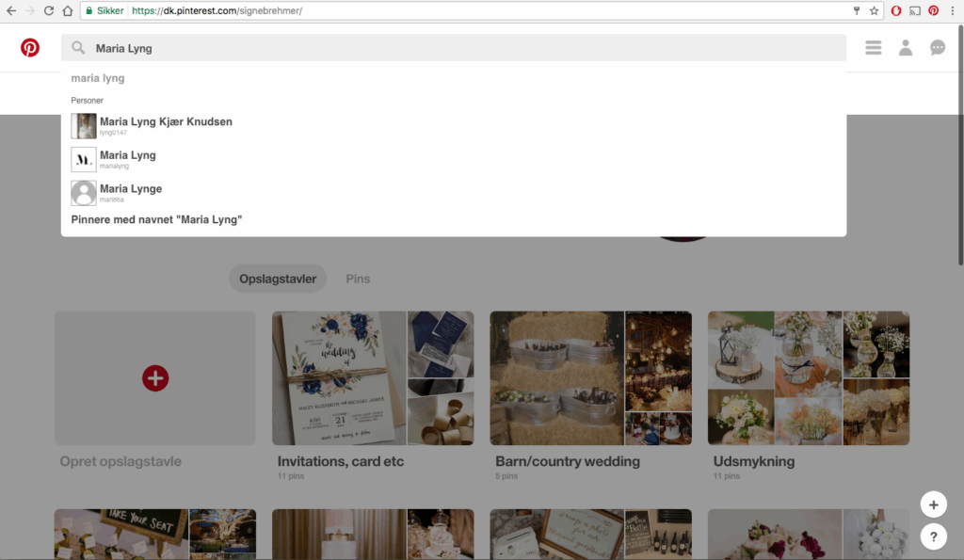The width and height of the screenshot is (964, 560).
Task: Switch to the Pins tab
Action: [358, 279]
